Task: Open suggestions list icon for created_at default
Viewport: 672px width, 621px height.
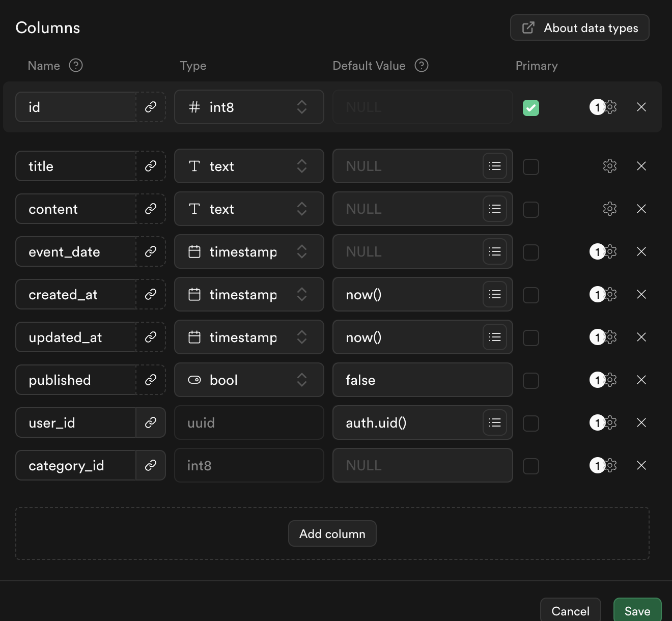Action: pos(495,294)
